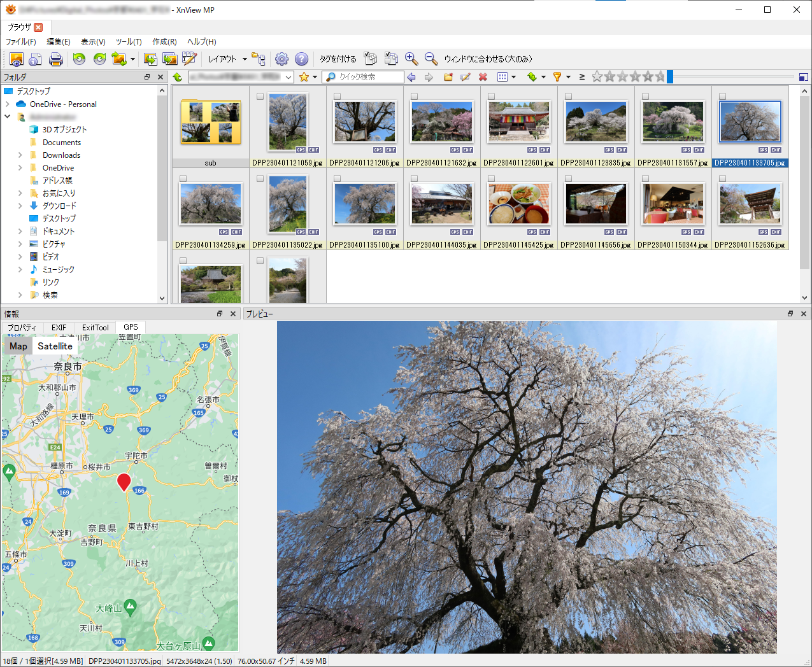Open the レイアウト layout dropdown
This screenshot has height=667, width=812.
227,59
